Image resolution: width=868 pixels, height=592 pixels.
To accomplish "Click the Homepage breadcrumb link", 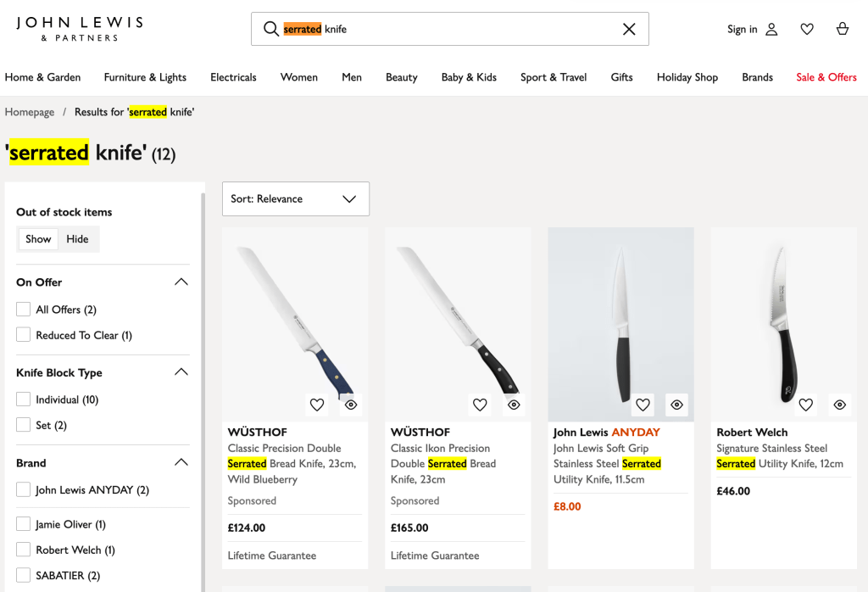I will pyautogui.click(x=30, y=112).
